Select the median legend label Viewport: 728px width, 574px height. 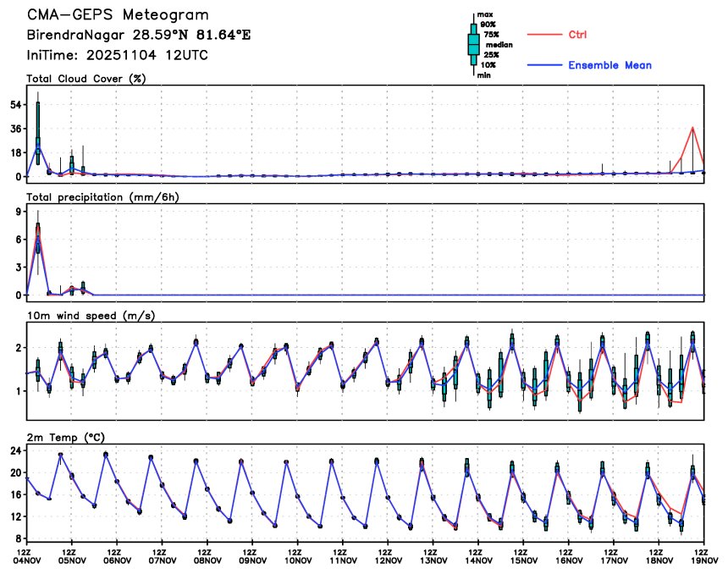tap(499, 45)
